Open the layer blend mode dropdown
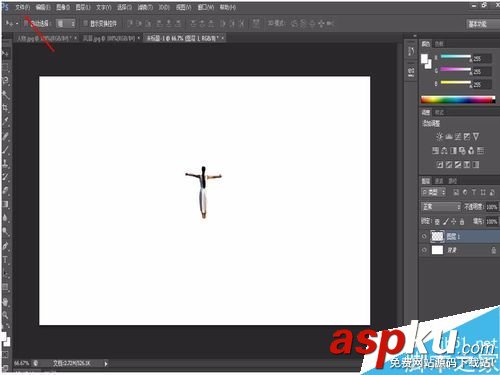This screenshot has height=375, width=500. (441, 207)
